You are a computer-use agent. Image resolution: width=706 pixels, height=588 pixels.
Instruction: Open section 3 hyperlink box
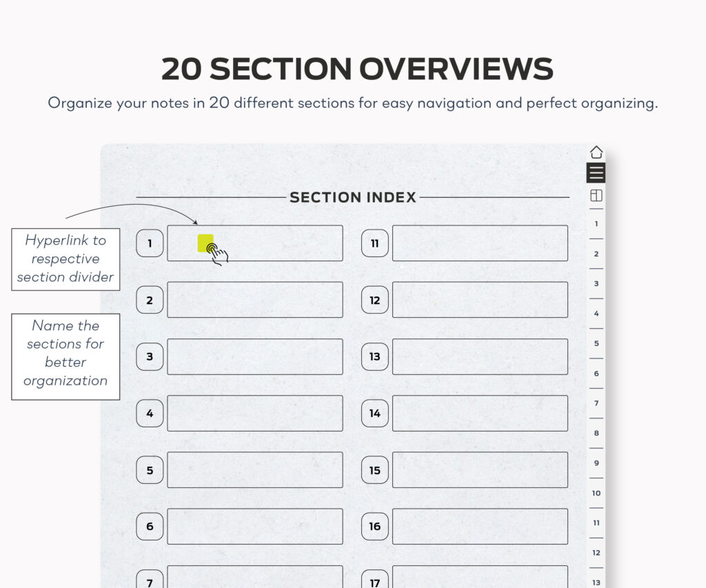[255, 356]
